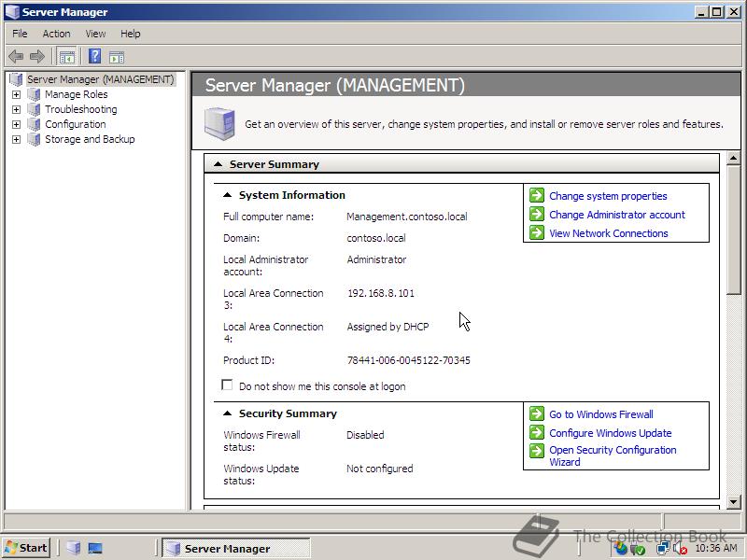Open Help via the question mark toolbar icon
This screenshot has width=747, height=560.
tap(95, 57)
